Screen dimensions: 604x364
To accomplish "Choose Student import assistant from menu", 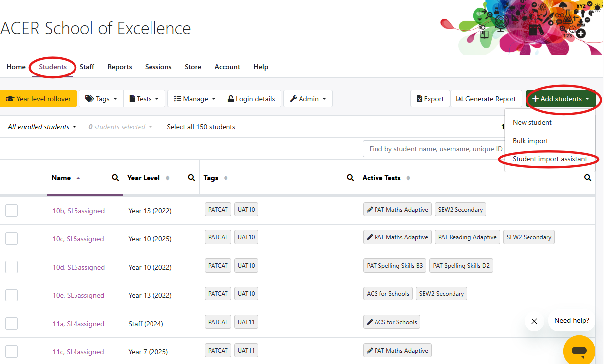I will coord(549,159).
